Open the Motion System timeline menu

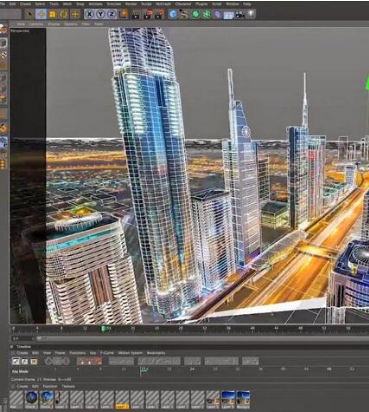click(x=130, y=353)
